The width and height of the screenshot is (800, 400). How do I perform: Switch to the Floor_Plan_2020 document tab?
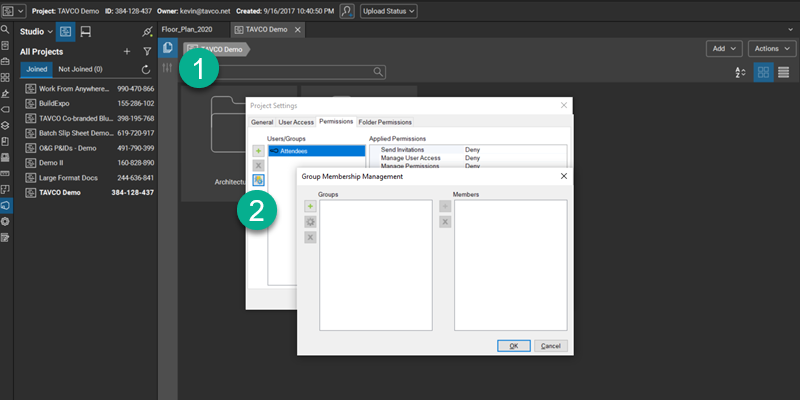point(187,30)
